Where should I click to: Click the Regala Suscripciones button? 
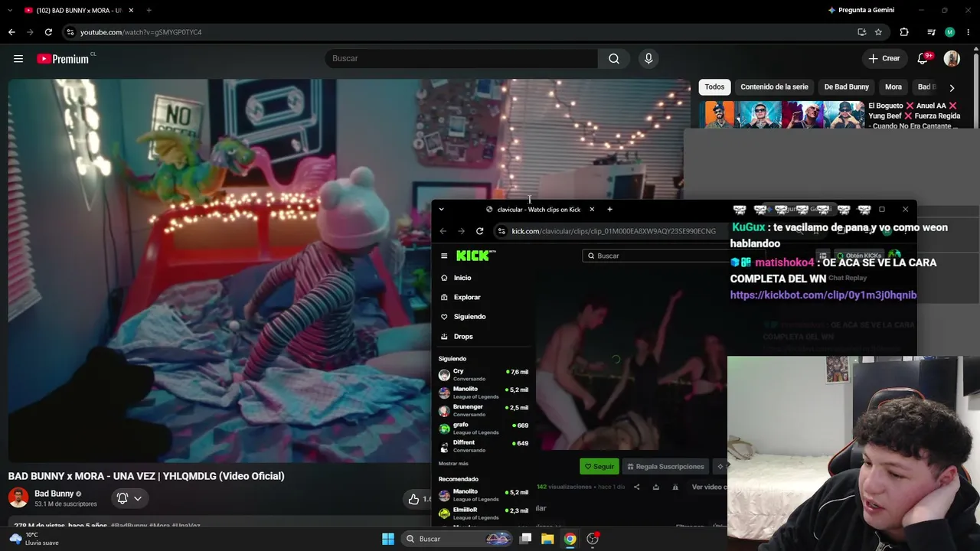pos(665,466)
